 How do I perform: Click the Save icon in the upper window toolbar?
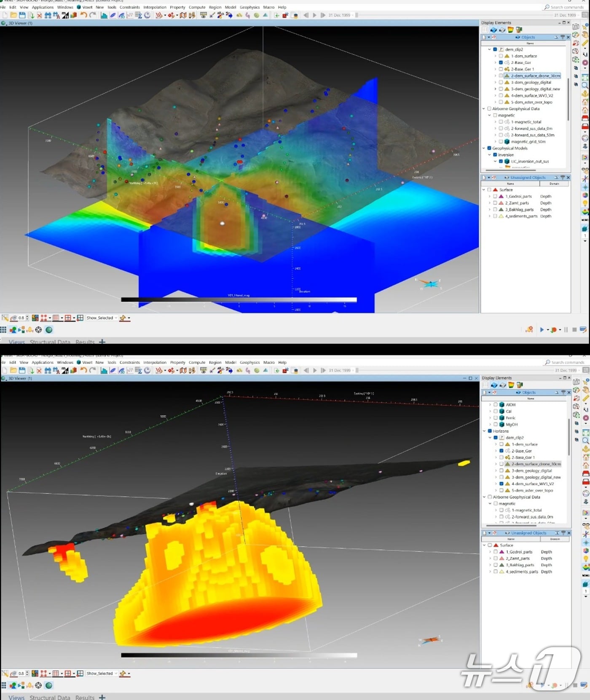click(x=22, y=15)
